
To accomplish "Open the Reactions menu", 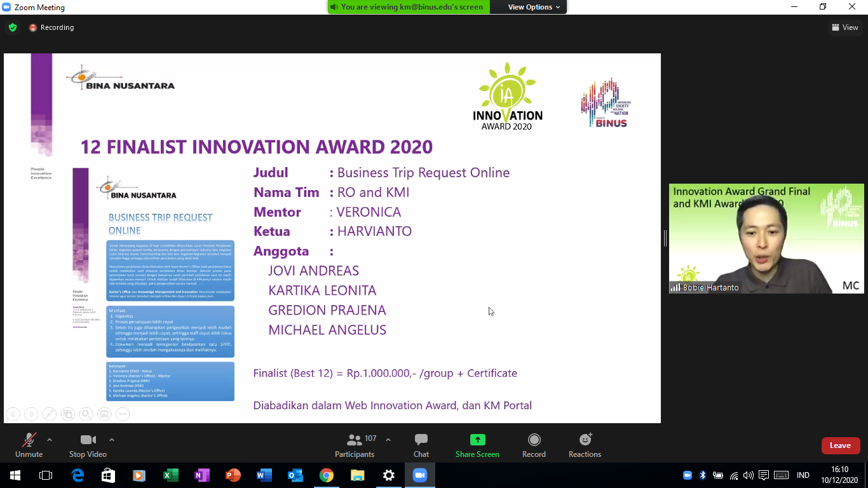I will tap(585, 445).
